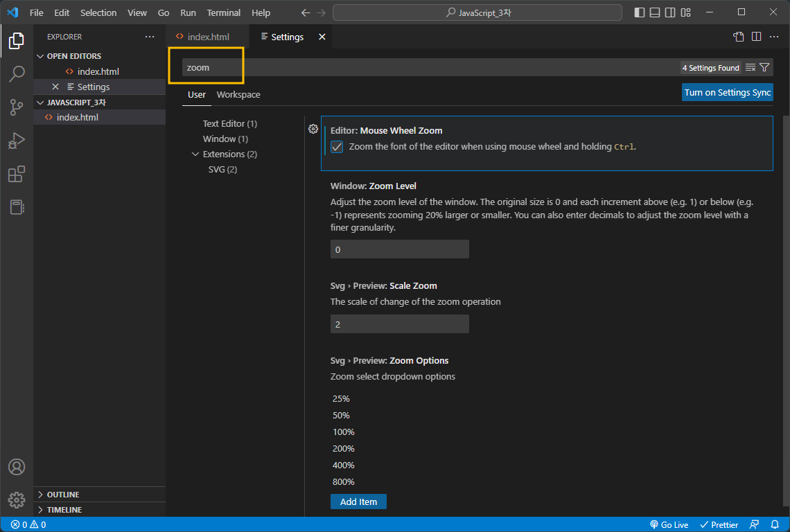Click Turn on Settings Sync
The width and height of the screenshot is (790, 532).
(x=727, y=91)
